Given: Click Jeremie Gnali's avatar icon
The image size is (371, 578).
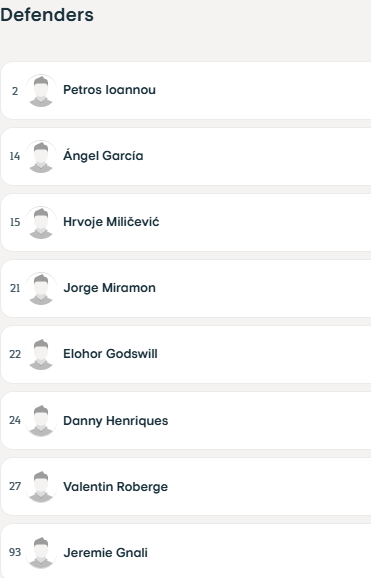Looking at the screenshot, I should (41, 553).
